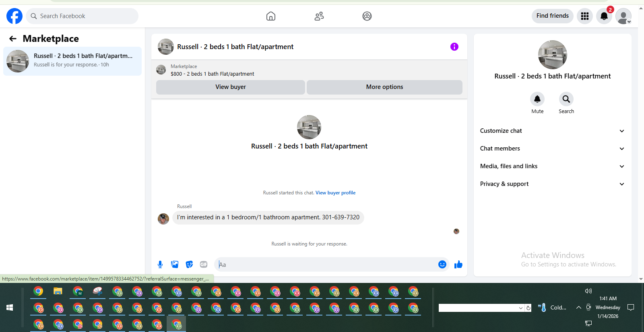
Task: Click the taskbar address toolbar text box
Action: (478, 308)
